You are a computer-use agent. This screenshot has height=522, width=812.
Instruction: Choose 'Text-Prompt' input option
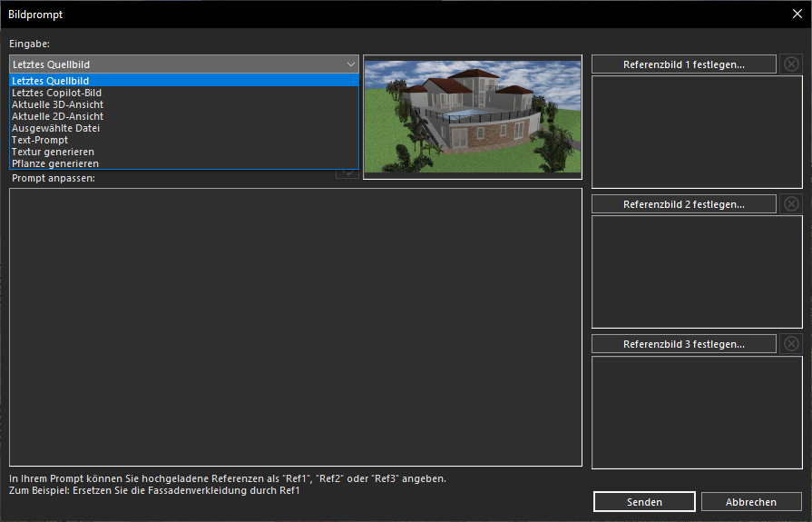coord(184,140)
